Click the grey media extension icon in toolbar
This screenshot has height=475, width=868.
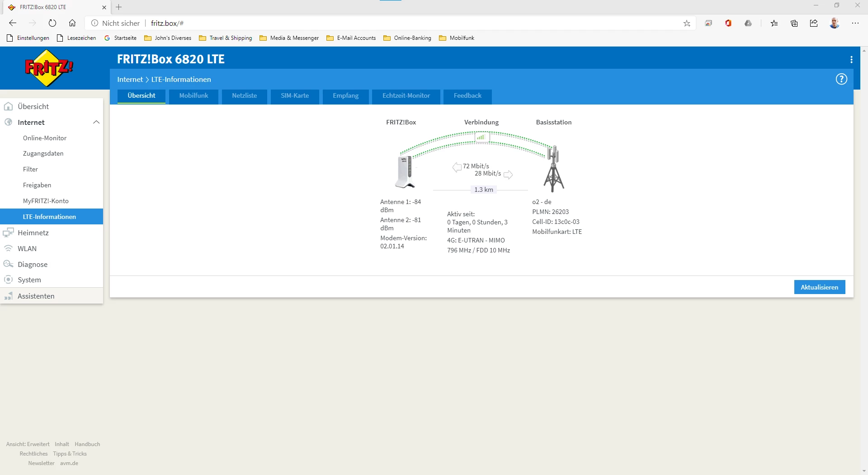pos(708,23)
